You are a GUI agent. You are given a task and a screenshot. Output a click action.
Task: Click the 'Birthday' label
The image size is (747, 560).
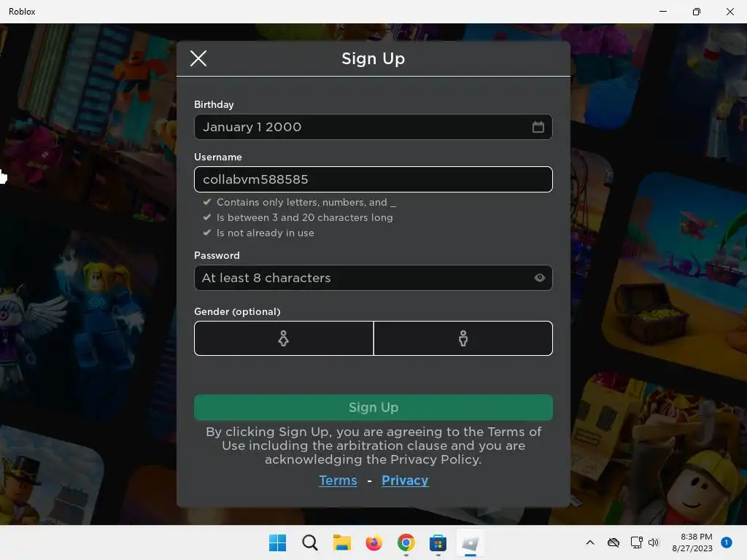click(x=214, y=104)
